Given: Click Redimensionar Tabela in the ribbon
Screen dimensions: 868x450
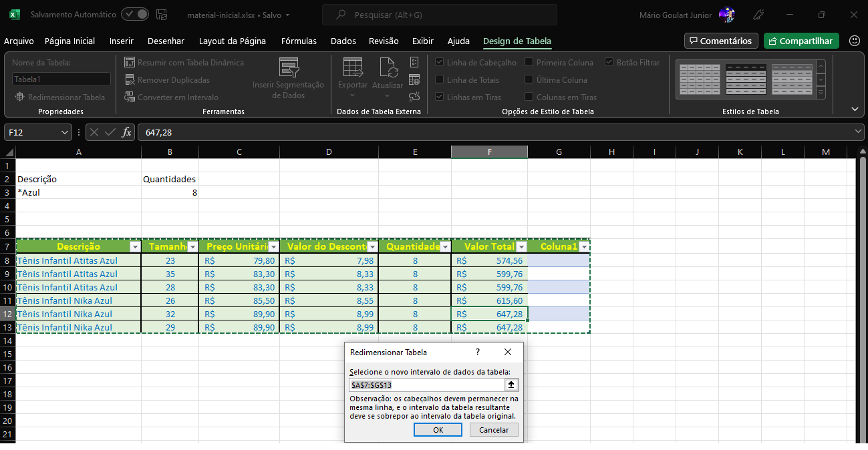Looking at the screenshot, I should pos(60,97).
